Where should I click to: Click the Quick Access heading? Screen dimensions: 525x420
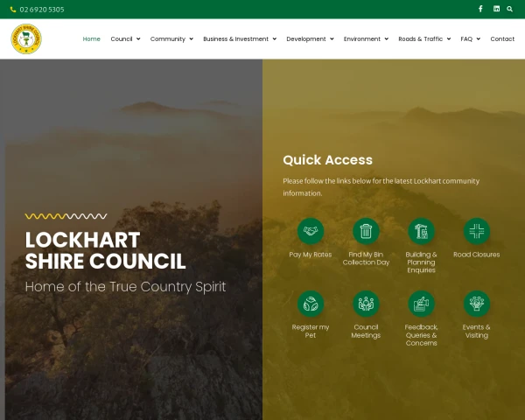point(327,160)
